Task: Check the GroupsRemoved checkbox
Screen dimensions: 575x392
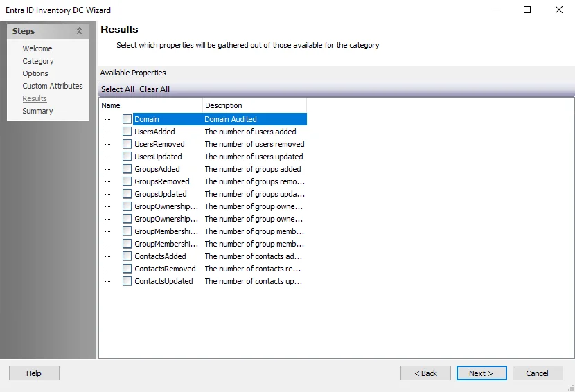Action: pos(127,181)
